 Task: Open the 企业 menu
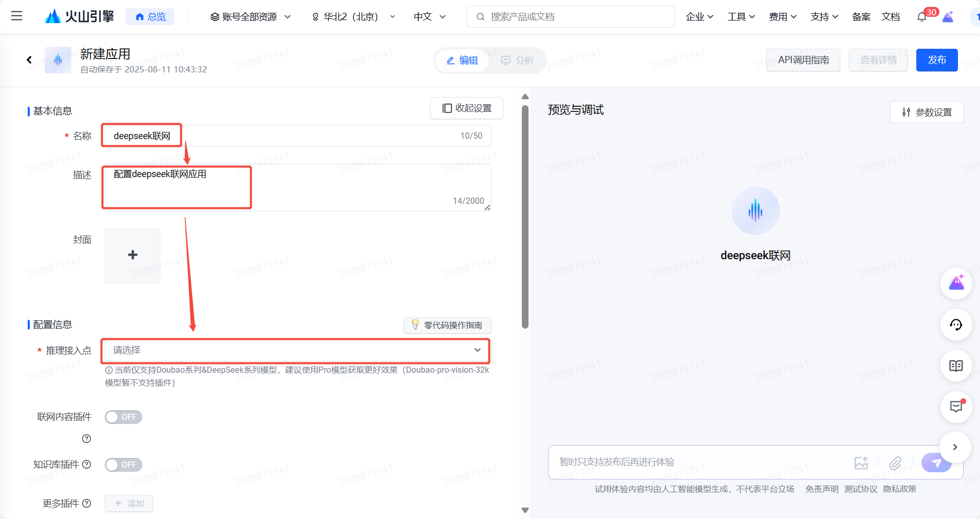(700, 17)
